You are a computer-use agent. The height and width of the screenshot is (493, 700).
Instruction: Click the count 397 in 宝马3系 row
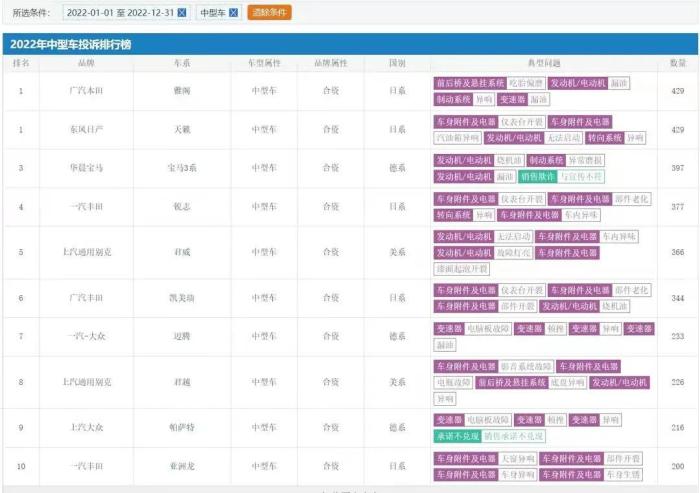point(678,168)
